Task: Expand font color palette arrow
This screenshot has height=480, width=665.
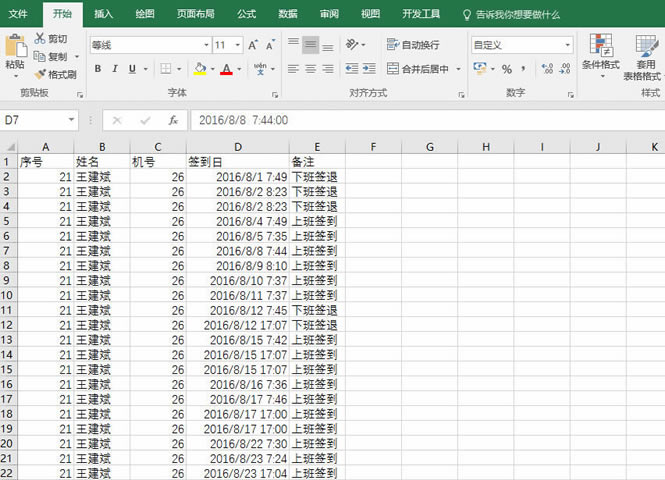Action: tap(239, 69)
